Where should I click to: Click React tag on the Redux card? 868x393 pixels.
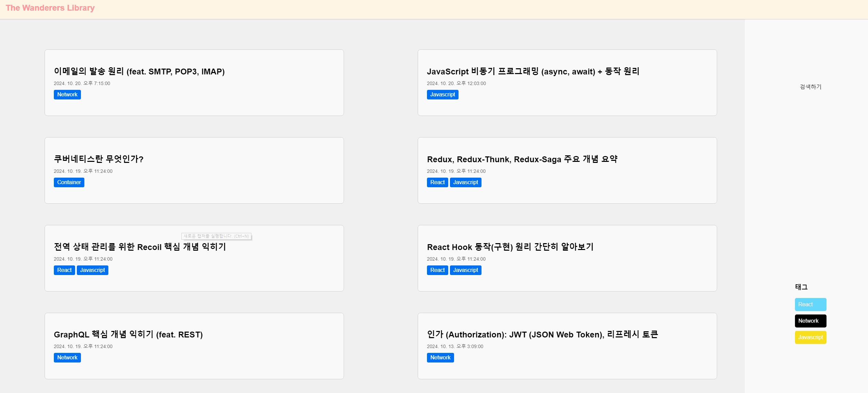pos(437,182)
